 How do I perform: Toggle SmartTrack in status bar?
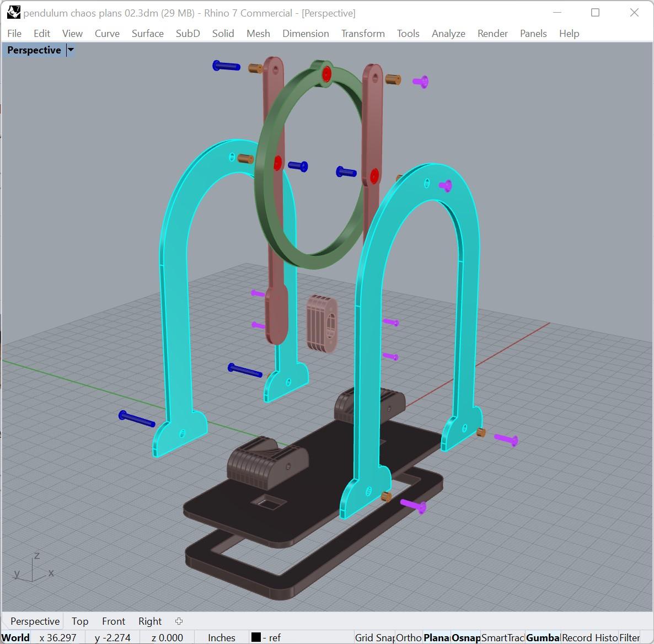click(x=502, y=637)
